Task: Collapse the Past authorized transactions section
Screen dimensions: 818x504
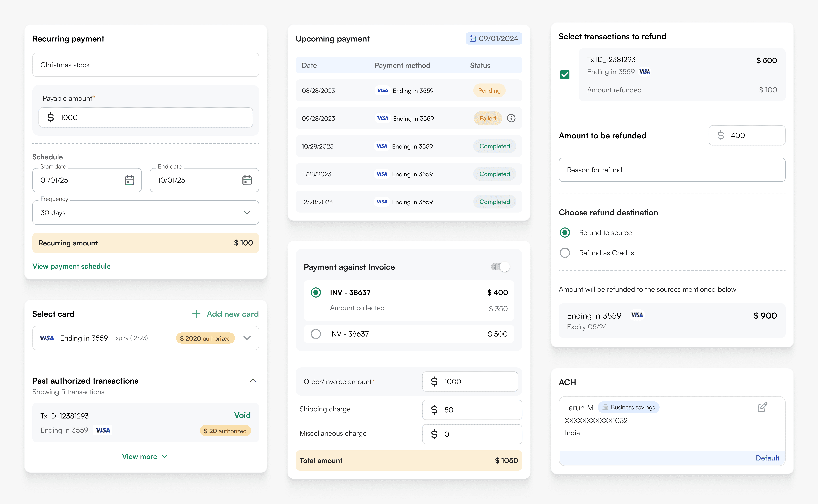Action: coord(253,381)
